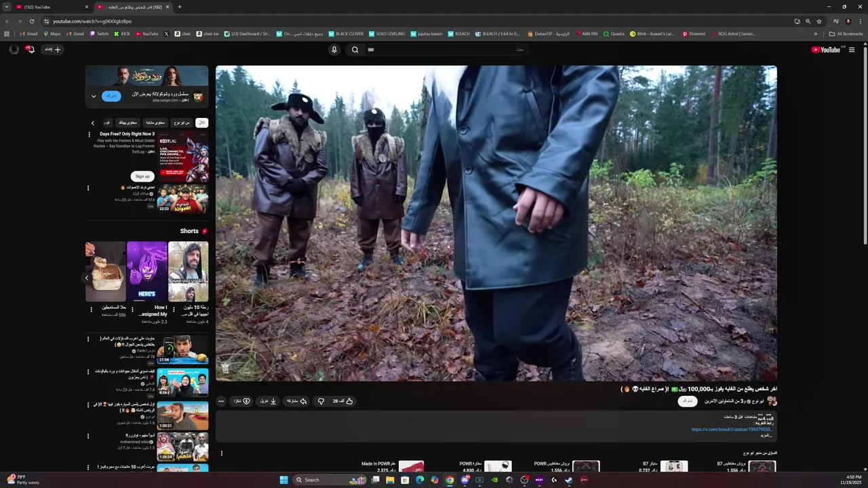The image size is (868, 488).
Task: Open the Pinterest bookmark
Action: (x=694, y=34)
